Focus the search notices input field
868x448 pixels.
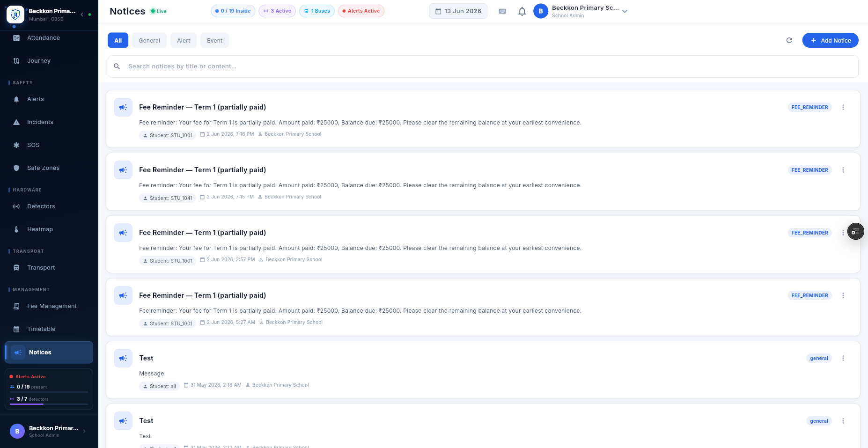coord(483,66)
